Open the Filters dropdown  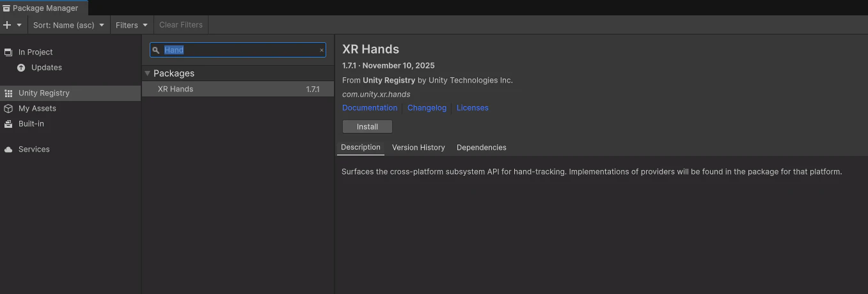[132, 25]
